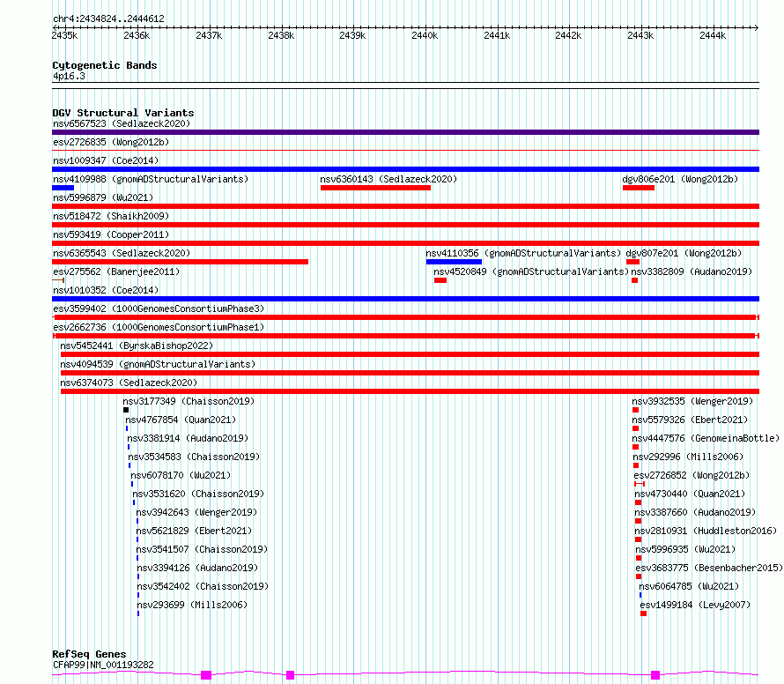Open the nsv6360143 (Sedlazeck2020) variant label

(x=388, y=179)
